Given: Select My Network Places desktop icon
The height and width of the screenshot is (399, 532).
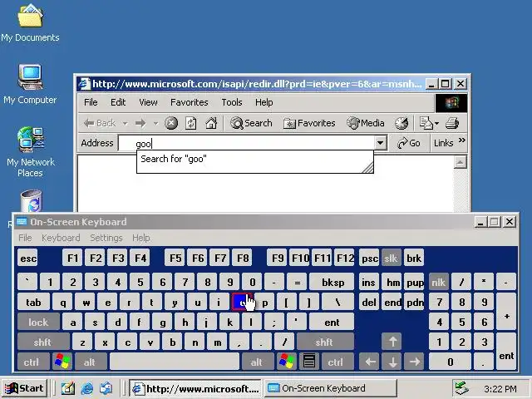Looking at the screenshot, I should coord(31,152).
